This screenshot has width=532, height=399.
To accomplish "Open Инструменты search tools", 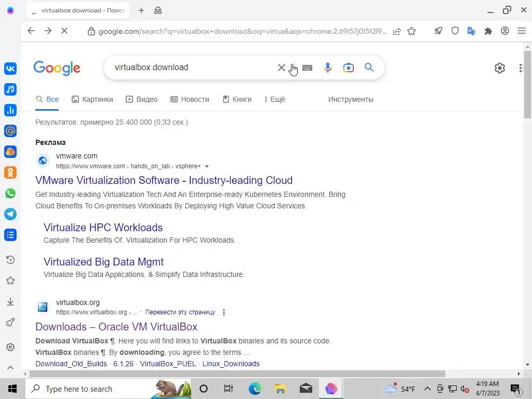I will pos(351,99).
